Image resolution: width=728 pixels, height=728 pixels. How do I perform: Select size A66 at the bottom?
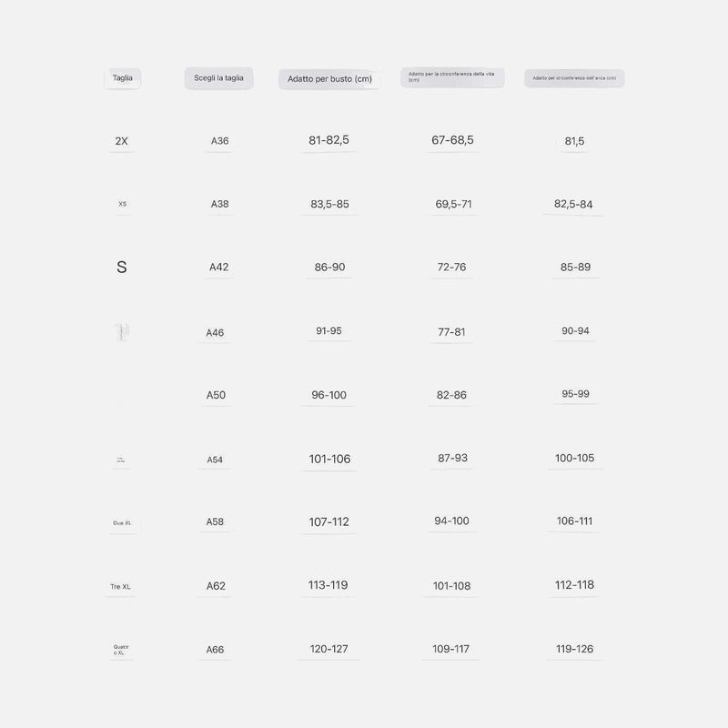pyautogui.click(x=215, y=650)
